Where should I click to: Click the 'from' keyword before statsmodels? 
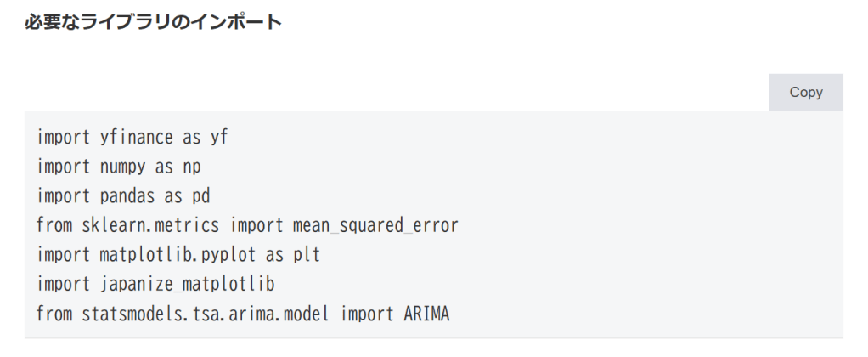[54, 314]
